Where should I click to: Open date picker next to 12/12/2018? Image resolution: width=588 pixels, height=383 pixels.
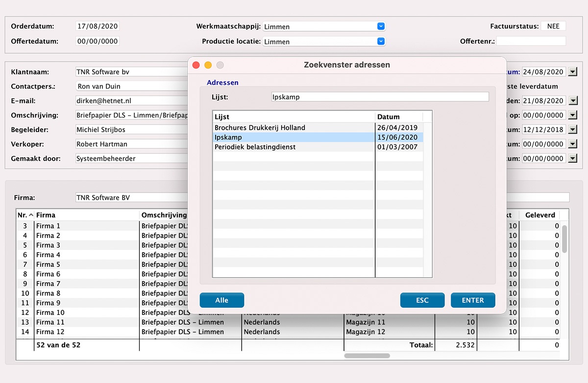click(573, 130)
